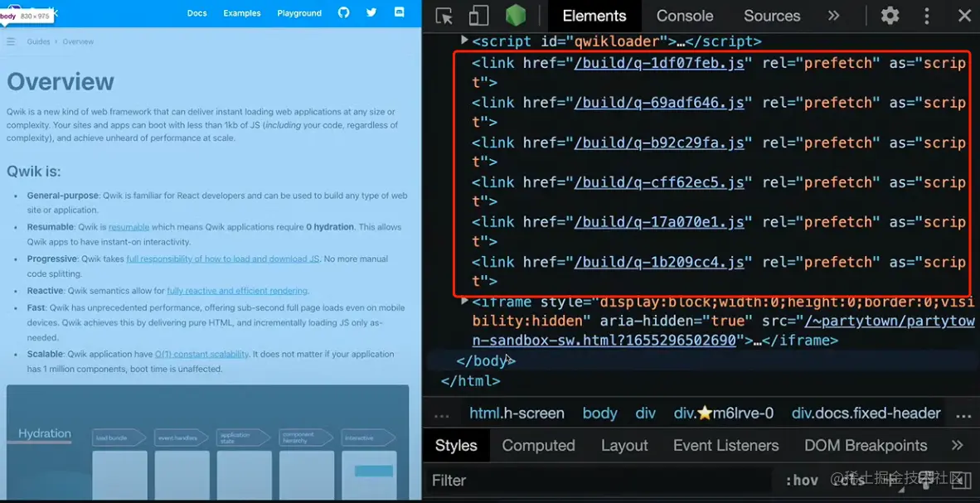The width and height of the screenshot is (980, 503).
Task: Click the left breadcrumb overflow ellipsis
Action: click(x=441, y=415)
